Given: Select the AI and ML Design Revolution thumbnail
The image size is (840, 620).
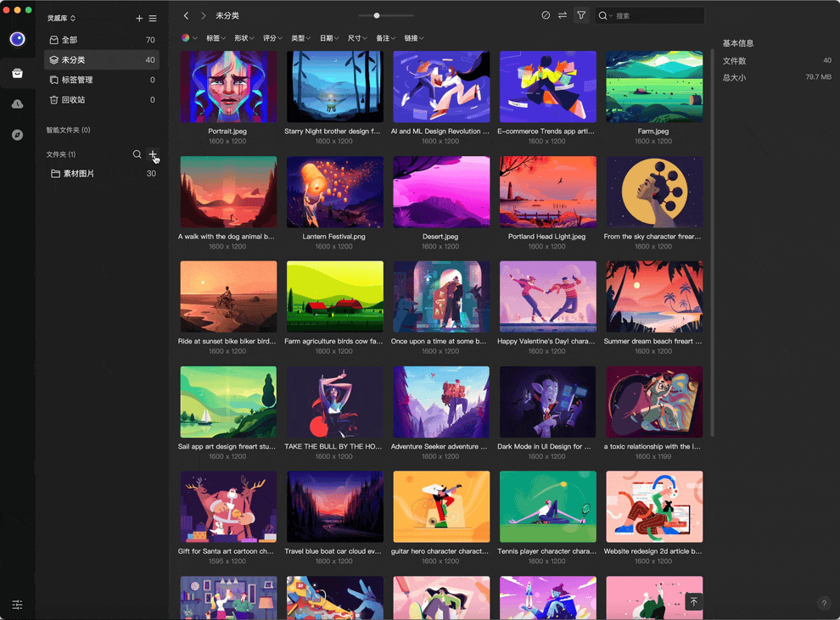Looking at the screenshot, I should pos(441,87).
